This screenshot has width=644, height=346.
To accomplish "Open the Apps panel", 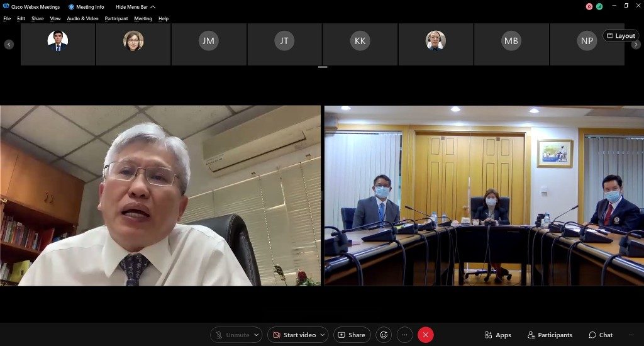I will click(497, 335).
